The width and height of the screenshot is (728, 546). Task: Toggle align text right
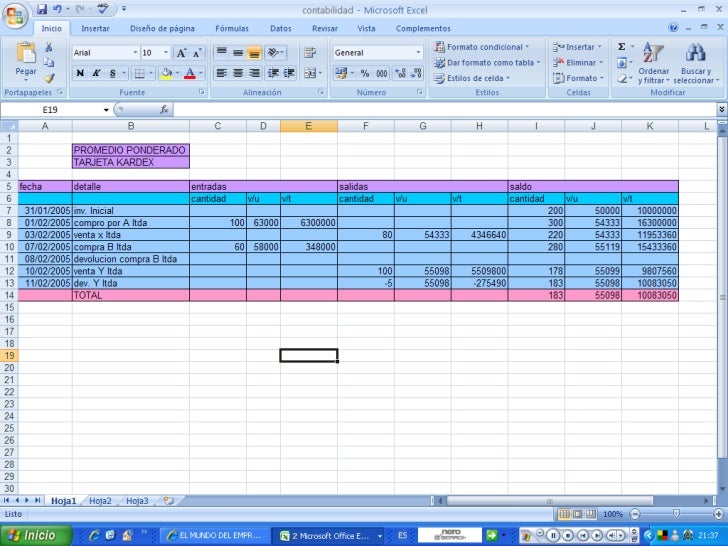(254, 73)
